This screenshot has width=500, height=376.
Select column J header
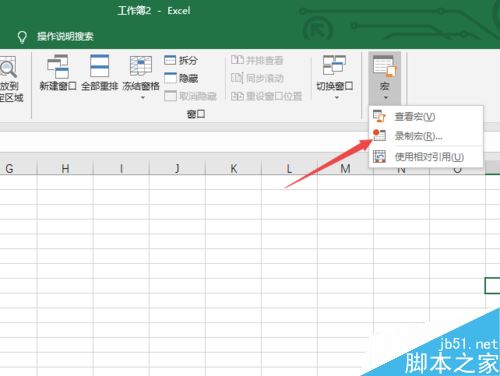click(x=177, y=168)
